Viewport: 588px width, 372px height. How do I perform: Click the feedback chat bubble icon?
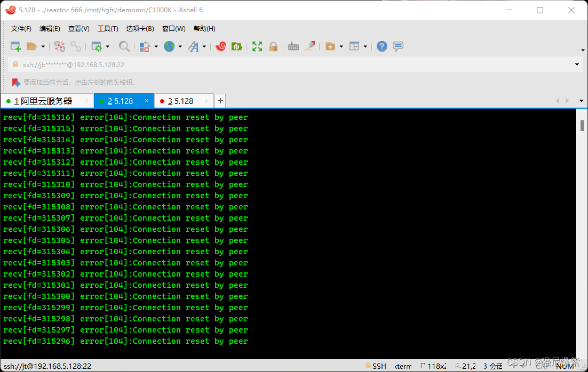pyautogui.click(x=398, y=46)
